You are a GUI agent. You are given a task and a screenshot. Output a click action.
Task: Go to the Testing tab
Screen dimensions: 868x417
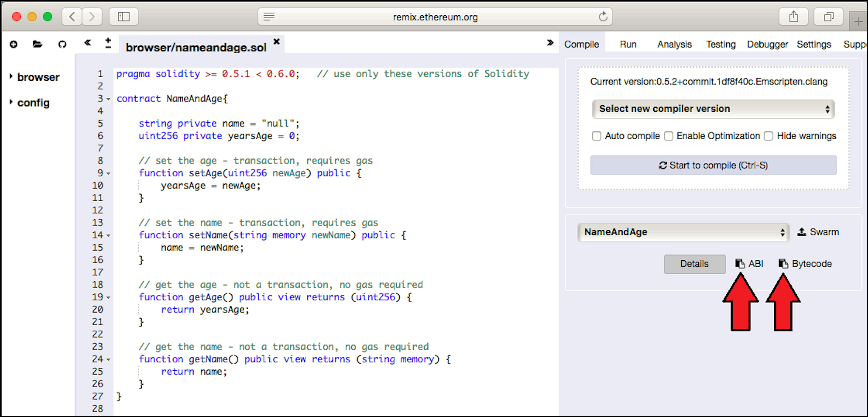(721, 44)
